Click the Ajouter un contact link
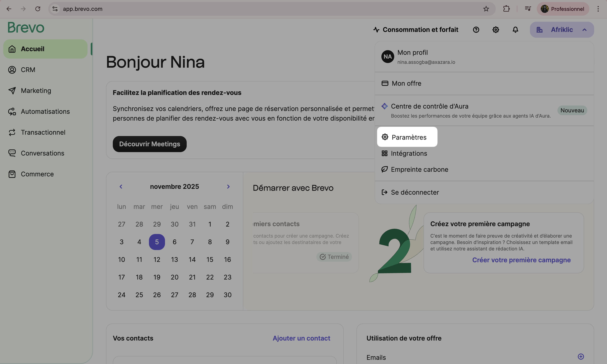Image resolution: width=607 pixels, height=364 pixels. coord(301,338)
